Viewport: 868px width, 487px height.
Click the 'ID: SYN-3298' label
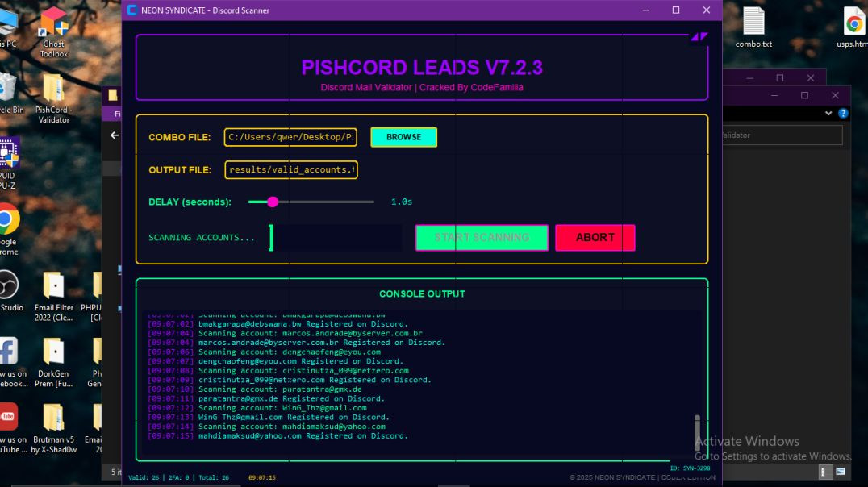(x=690, y=468)
